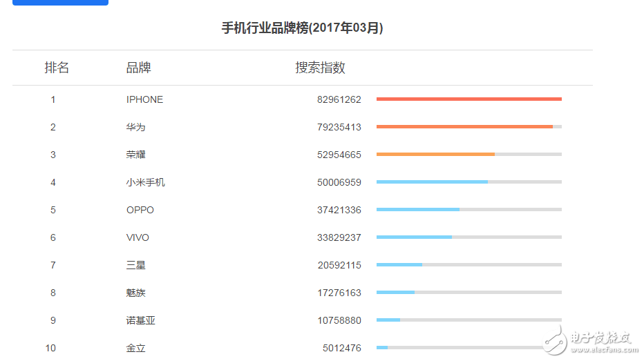Click the chart title 手机行业品牌榜(2017年03月)
Viewport: 644px width, 361px height.
click(302, 28)
